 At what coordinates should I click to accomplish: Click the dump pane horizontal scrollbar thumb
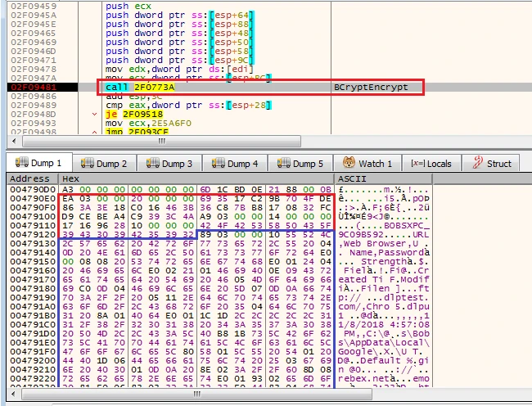point(196,394)
